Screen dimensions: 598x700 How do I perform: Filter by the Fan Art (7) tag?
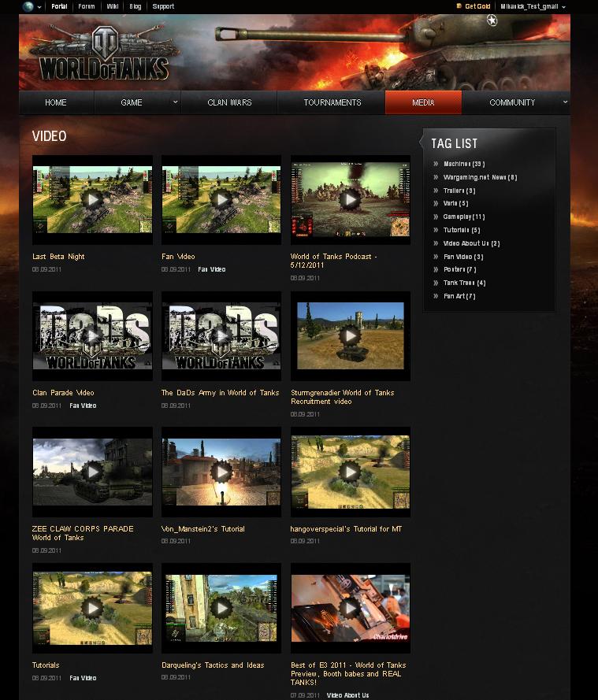pyautogui.click(x=459, y=296)
